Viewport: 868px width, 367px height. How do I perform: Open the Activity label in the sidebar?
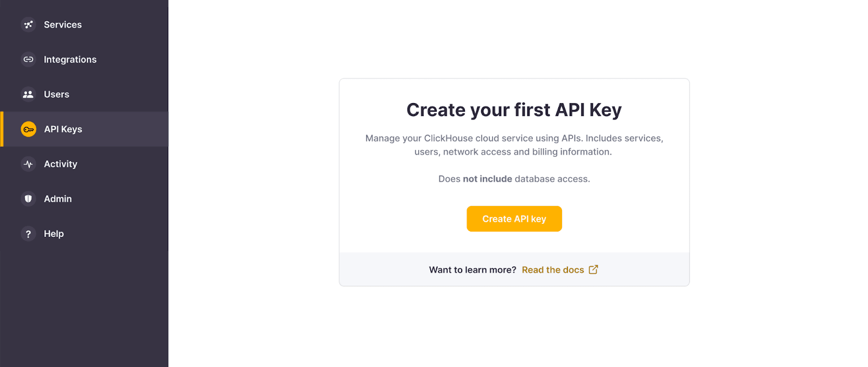60,164
